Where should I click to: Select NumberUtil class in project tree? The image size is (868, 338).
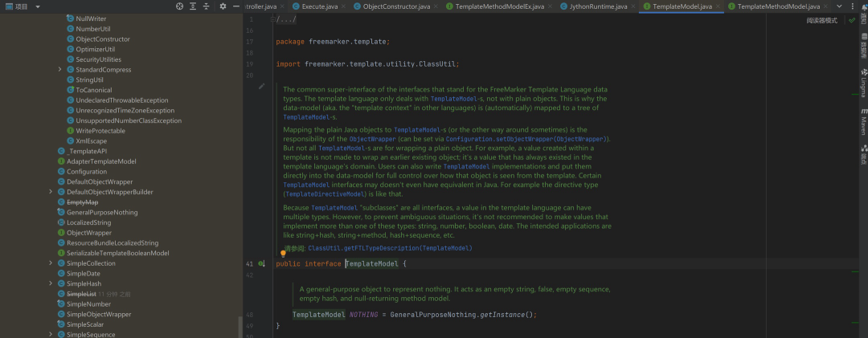(93, 29)
